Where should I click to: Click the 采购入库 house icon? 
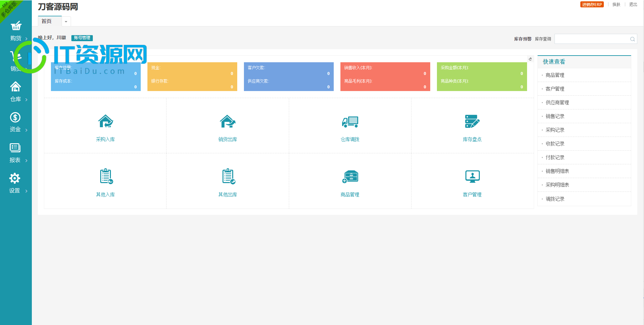click(106, 121)
